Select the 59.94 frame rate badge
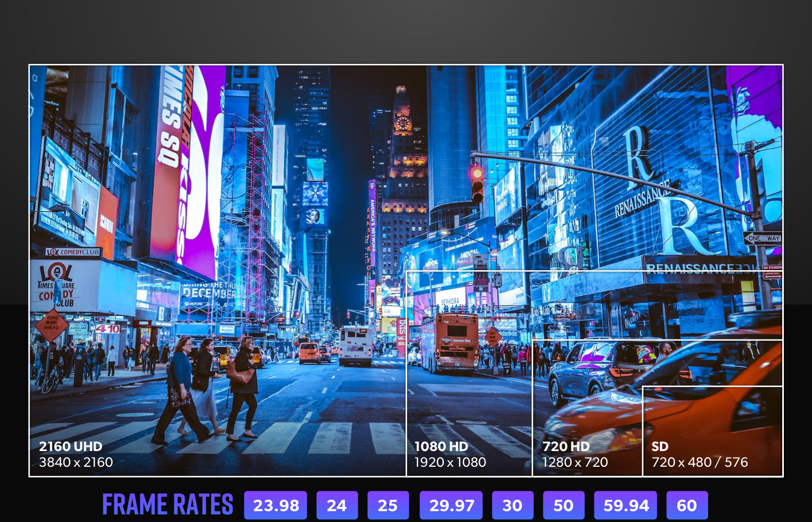This screenshot has height=522, width=812. tap(625, 505)
